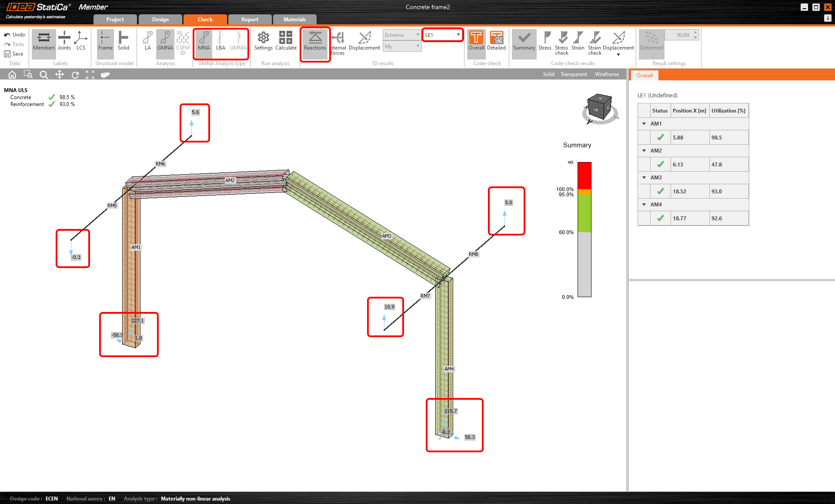The height and width of the screenshot is (504, 835).
Task: Collapse the AM1 group in results table
Action: (644, 124)
